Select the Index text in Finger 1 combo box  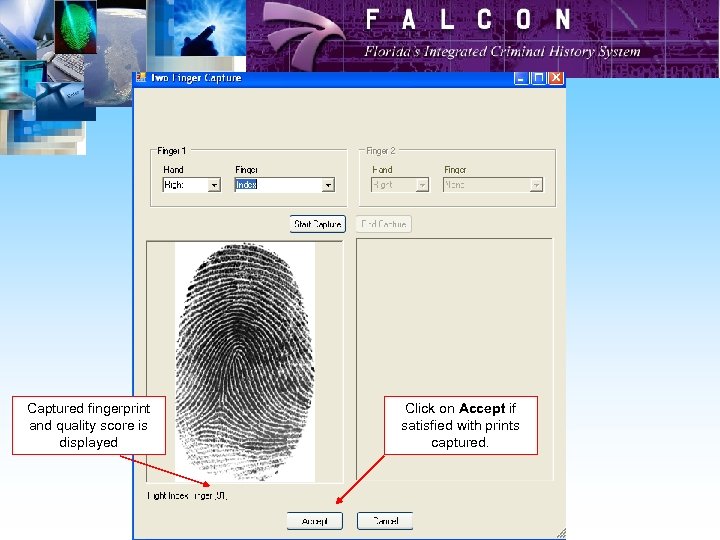[247, 185]
